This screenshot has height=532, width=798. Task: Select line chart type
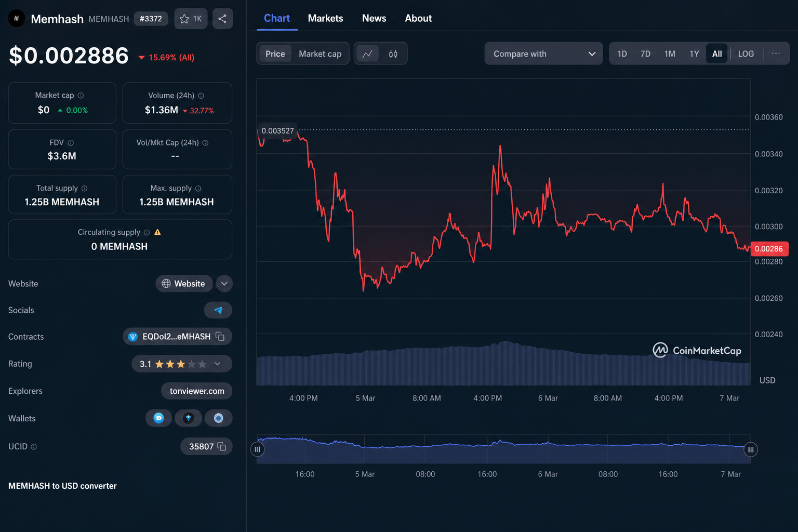pos(367,54)
